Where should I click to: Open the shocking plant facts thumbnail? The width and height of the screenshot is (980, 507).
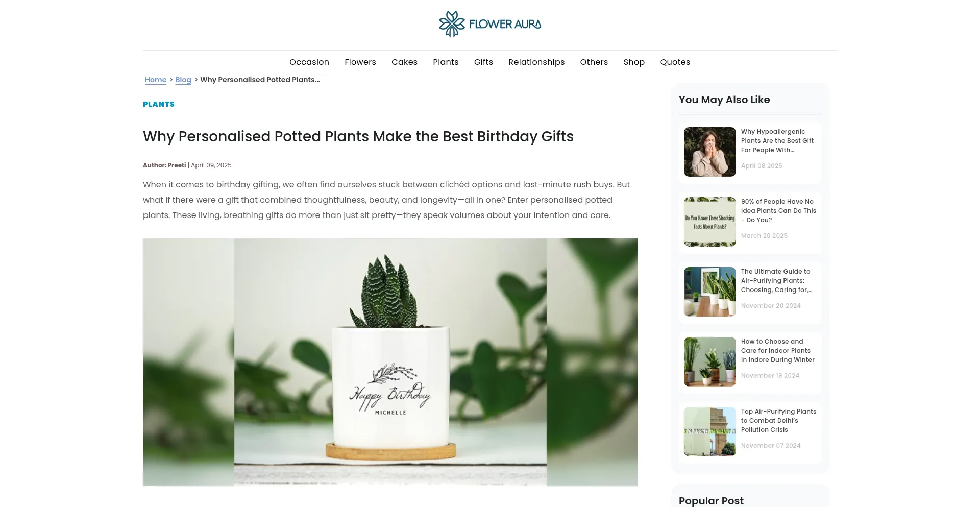(710, 222)
